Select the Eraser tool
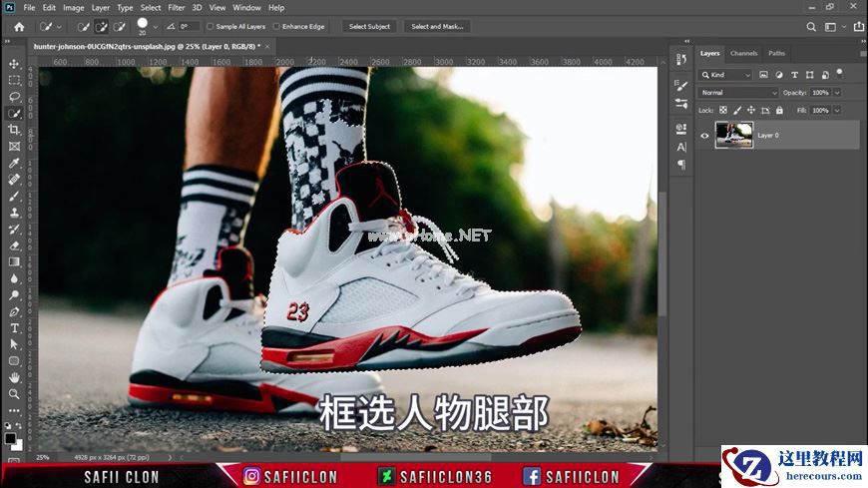Viewport: 868px width, 488px height. coord(14,245)
